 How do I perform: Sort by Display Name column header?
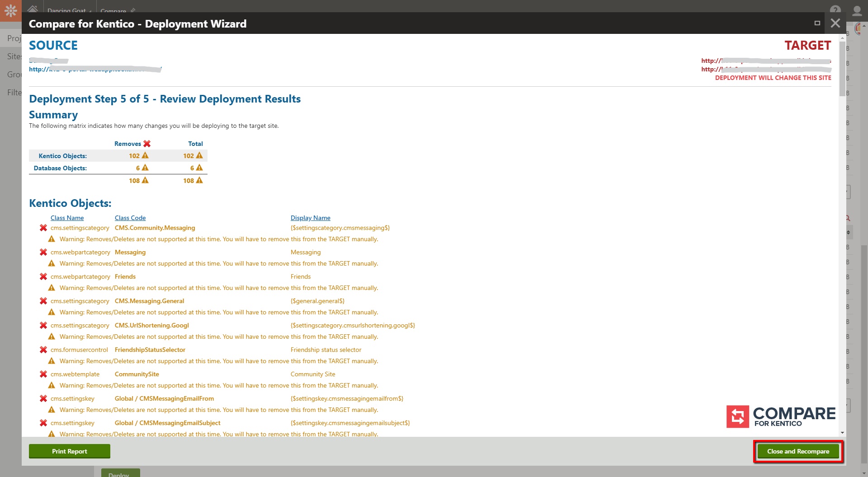pyautogui.click(x=310, y=218)
